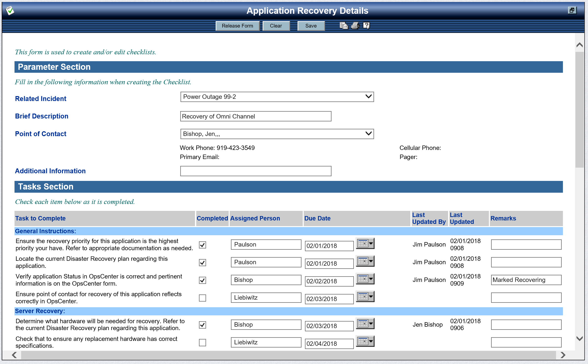Image resolution: width=588 pixels, height=364 pixels.
Task: Click the Additional Information text field
Action: [x=256, y=171]
